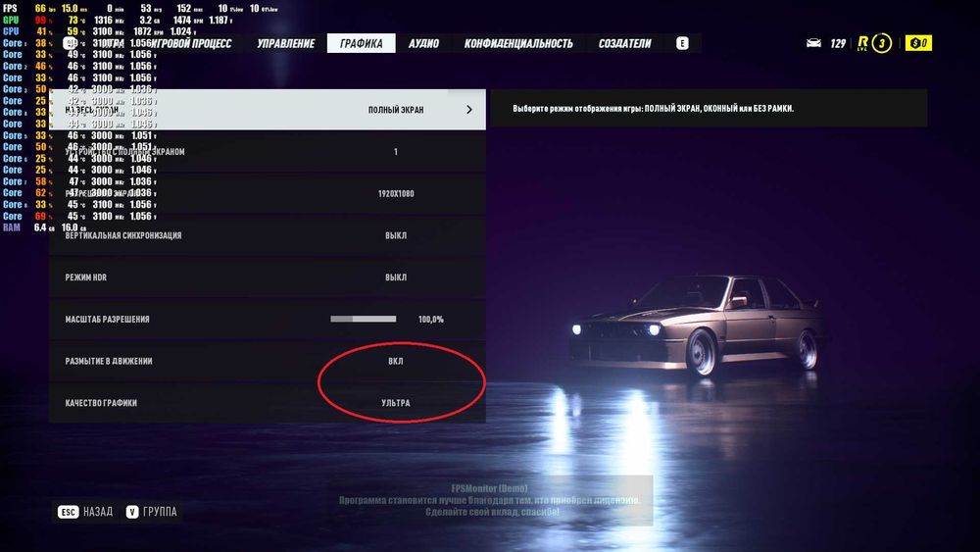Click the V key icon for group
This screenshot has width=980, height=552.
tap(132, 512)
